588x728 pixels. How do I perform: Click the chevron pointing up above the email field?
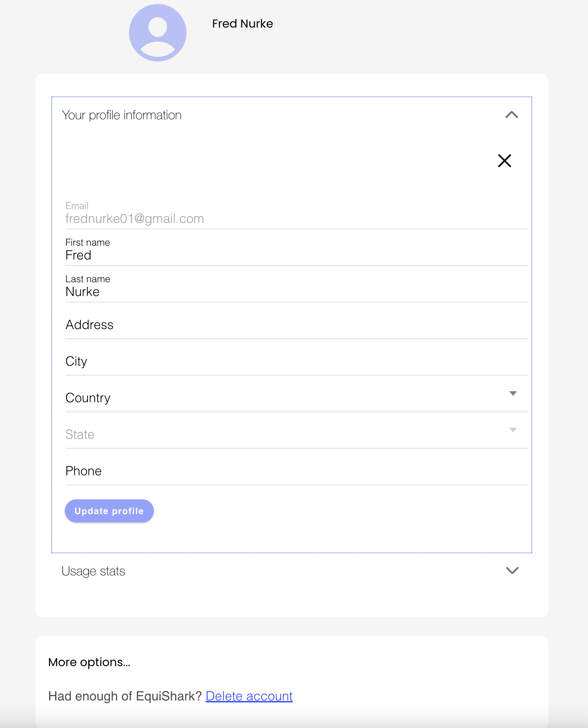pyautogui.click(x=512, y=115)
